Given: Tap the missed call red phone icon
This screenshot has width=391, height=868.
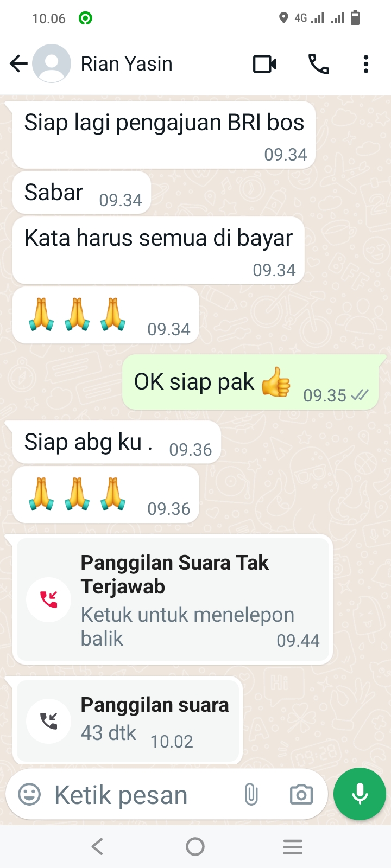Looking at the screenshot, I should [48, 599].
